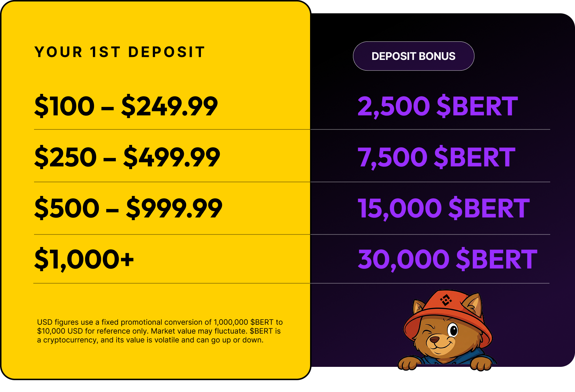Click the 15,000 $BERT bonus amount

(x=444, y=208)
